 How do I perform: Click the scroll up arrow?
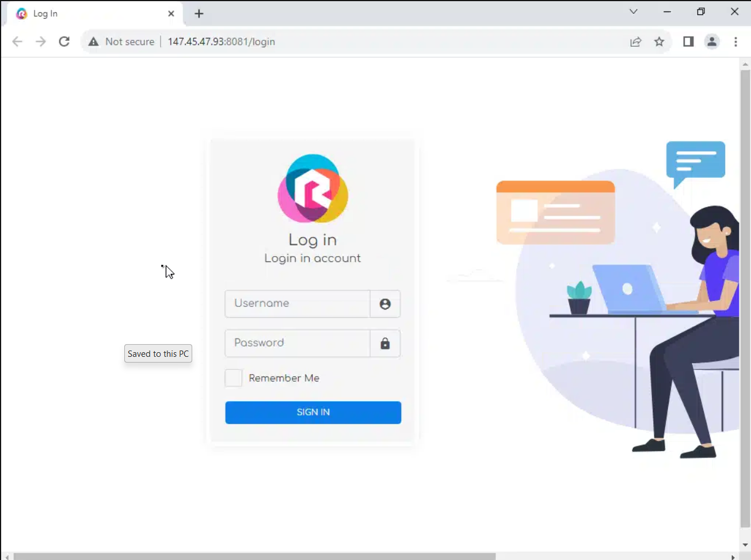pos(745,64)
